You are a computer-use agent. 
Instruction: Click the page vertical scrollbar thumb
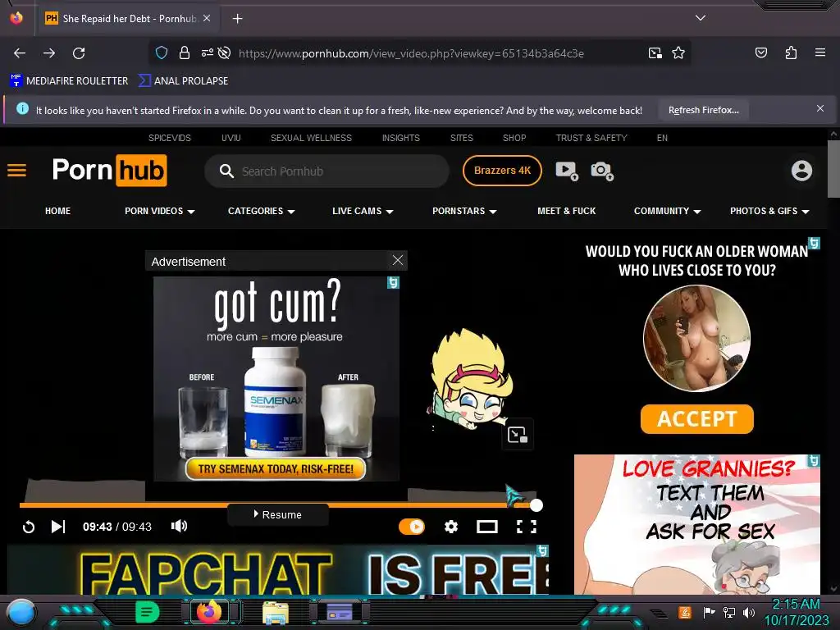point(833,169)
